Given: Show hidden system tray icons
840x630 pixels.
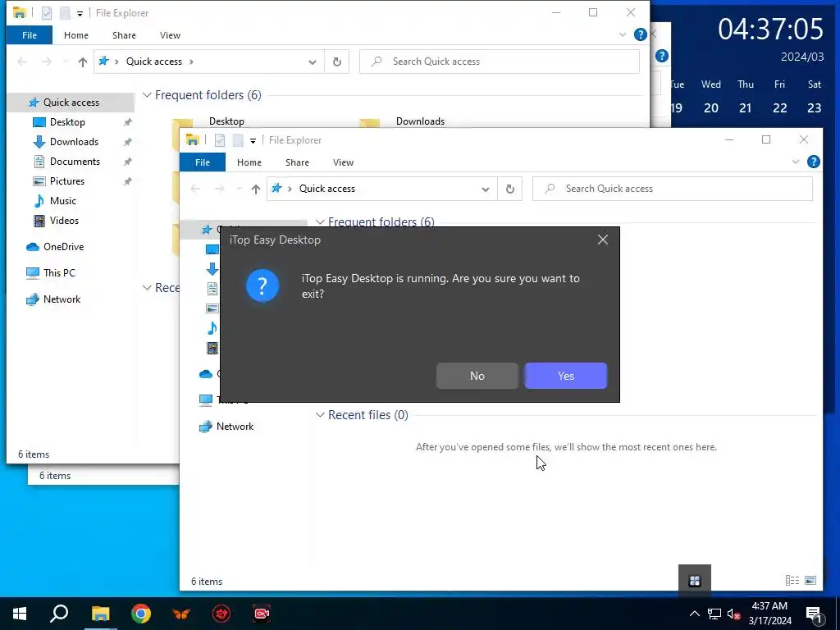Looking at the screenshot, I should coord(694,614).
